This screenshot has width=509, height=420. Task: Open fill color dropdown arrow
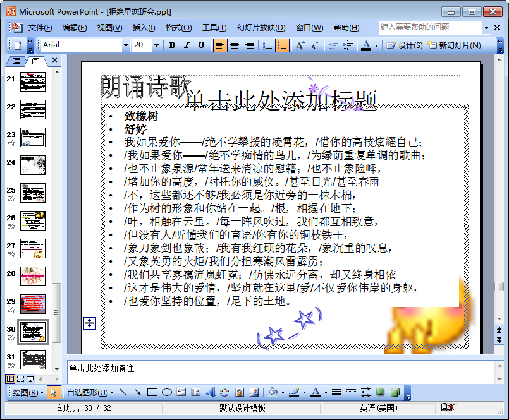(x=283, y=393)
